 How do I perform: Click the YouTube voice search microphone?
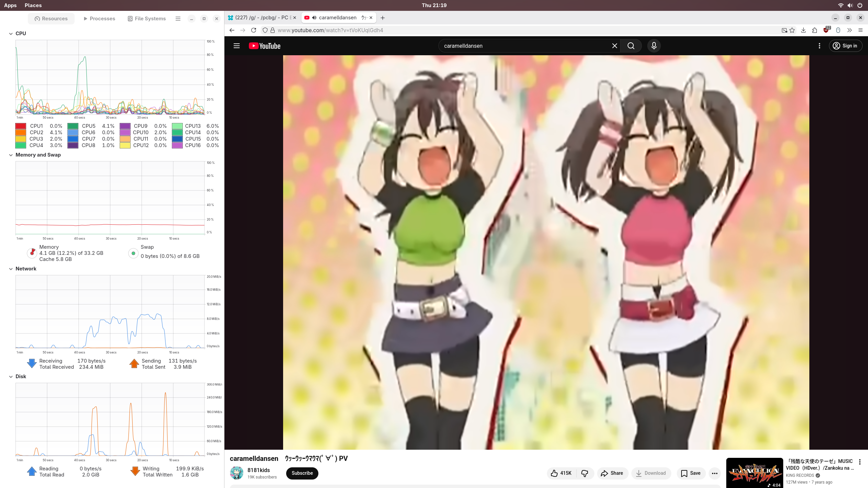tap(654, 46)
